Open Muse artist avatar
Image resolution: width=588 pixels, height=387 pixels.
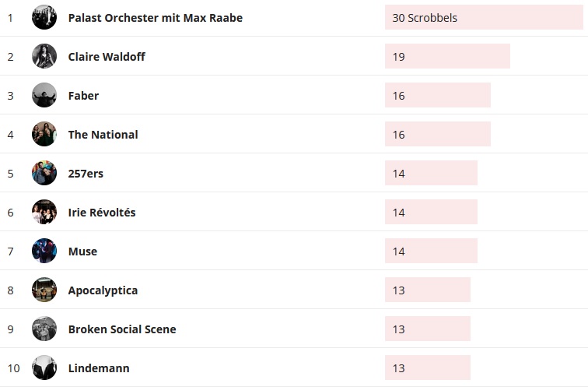44,251
